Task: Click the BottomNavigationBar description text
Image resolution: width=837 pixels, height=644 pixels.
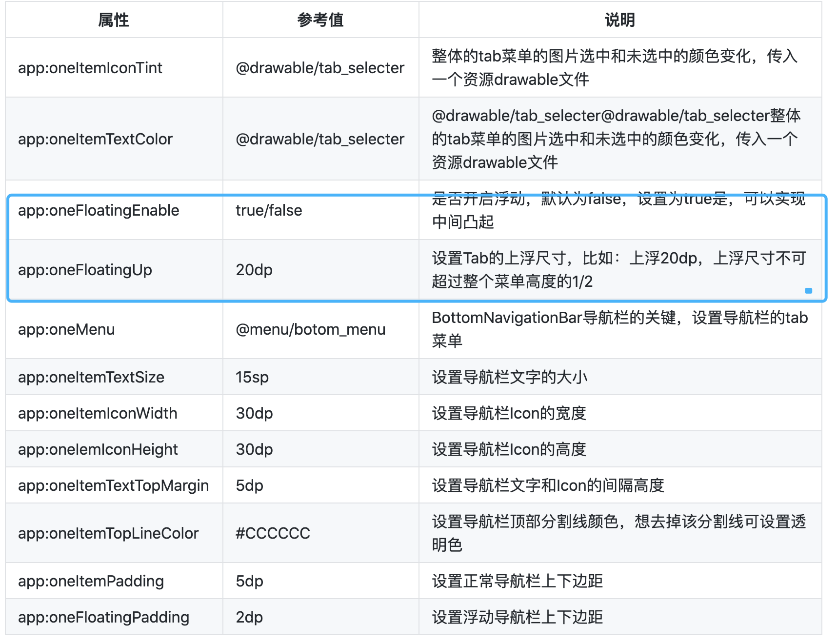Action: (x=620, y=329)
